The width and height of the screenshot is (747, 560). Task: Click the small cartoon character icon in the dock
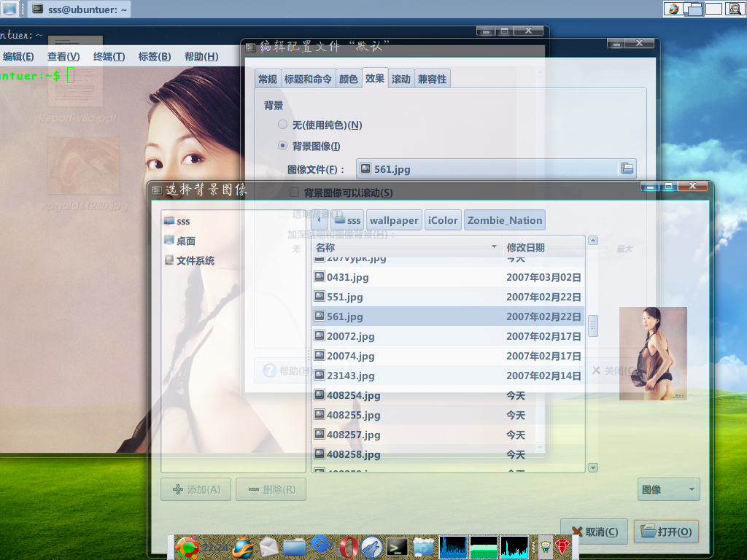pos(546,547)
